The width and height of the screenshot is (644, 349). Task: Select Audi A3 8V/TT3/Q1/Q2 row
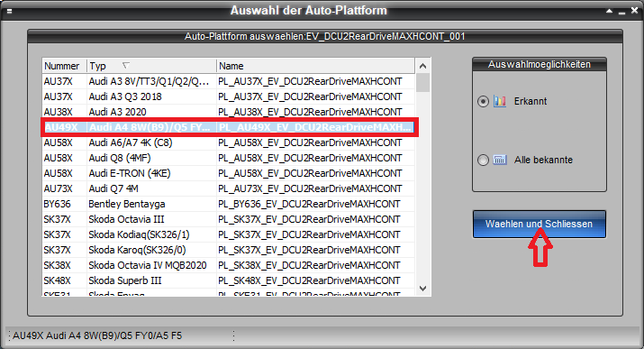click(x=229, y=81)
